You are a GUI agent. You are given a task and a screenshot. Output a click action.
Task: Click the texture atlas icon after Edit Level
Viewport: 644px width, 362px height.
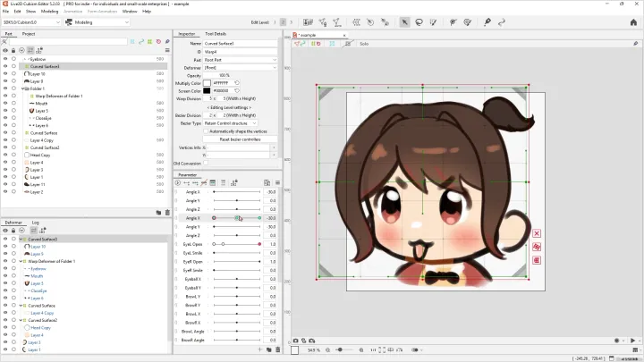tap(308, 22)
